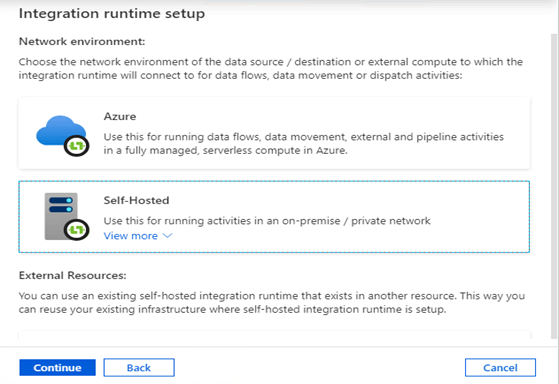Click the Azure serverless compute description text
559x384 pixels.
coord(303,144)
